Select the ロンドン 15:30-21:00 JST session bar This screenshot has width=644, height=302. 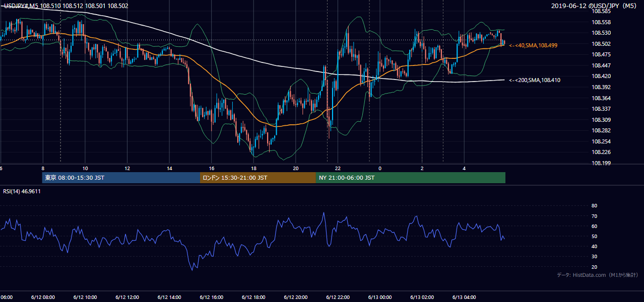click(258, 178)
